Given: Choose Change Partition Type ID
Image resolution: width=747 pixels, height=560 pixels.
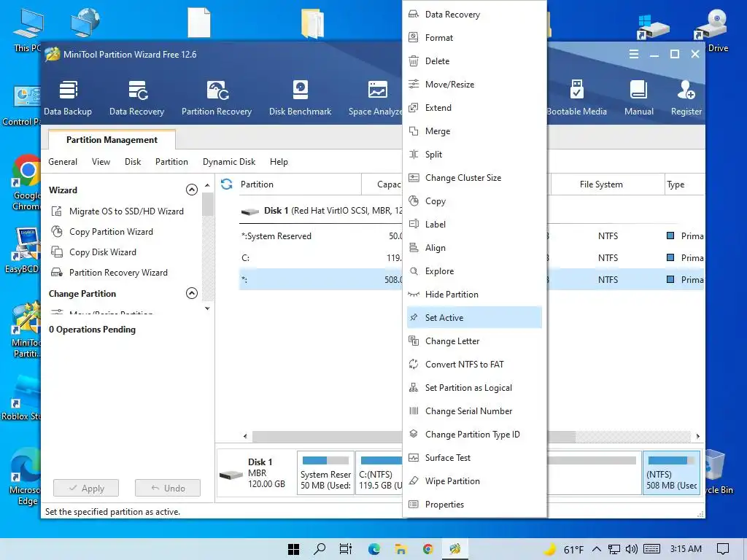Looking at the screenshot, I should (x=474, y=435).
